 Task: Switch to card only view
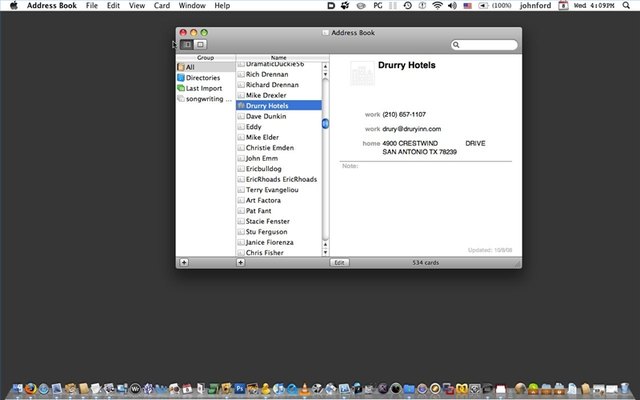pos(200,44)
